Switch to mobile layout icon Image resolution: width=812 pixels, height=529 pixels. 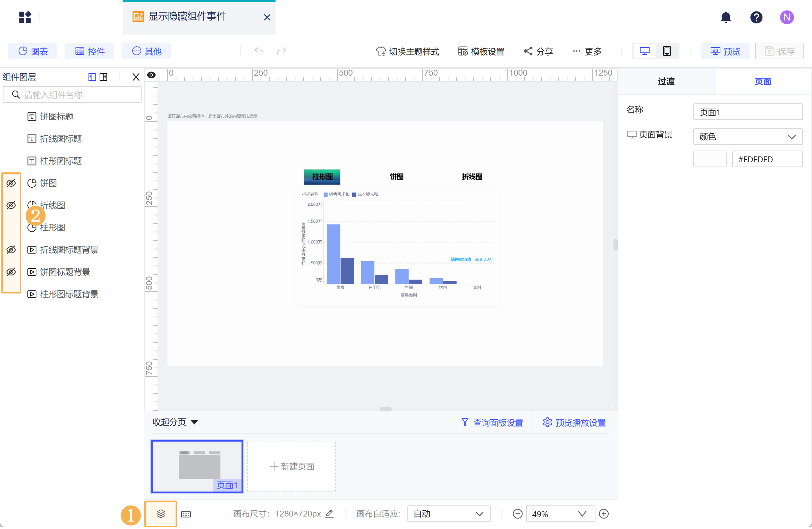pyautogui.click(x=667, y=51)
